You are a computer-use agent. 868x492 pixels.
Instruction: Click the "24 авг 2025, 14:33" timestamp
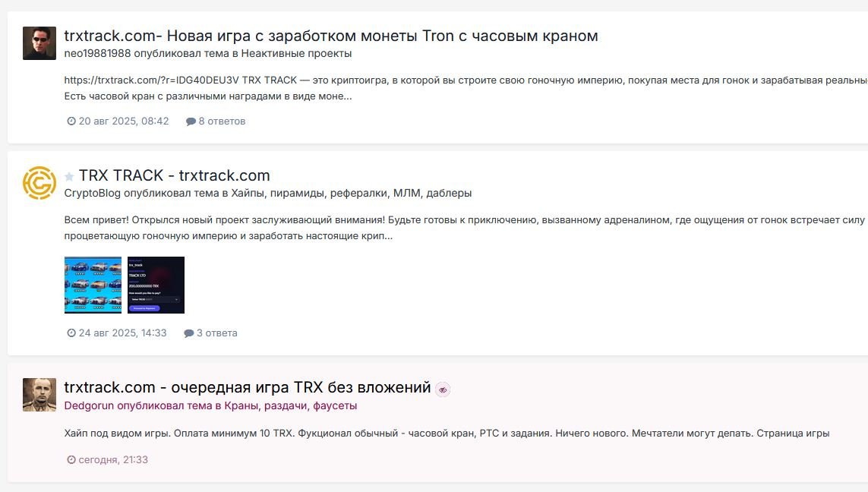coord(122,333)
